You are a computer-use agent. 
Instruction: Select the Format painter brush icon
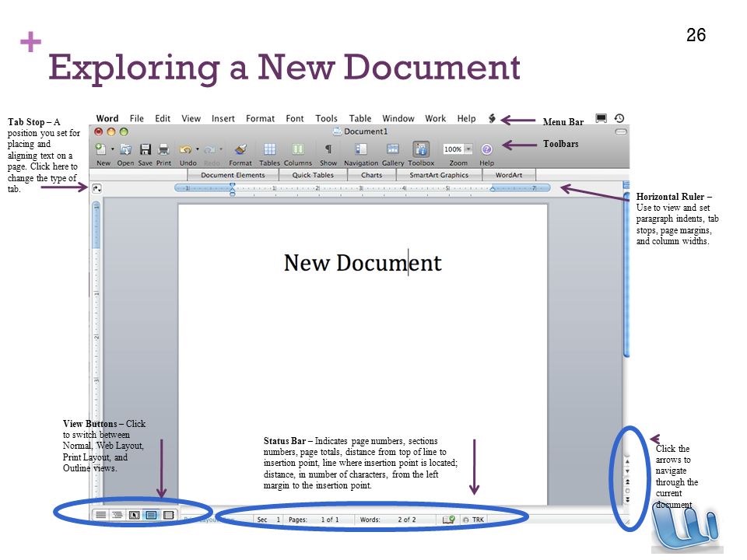point(240,149)
